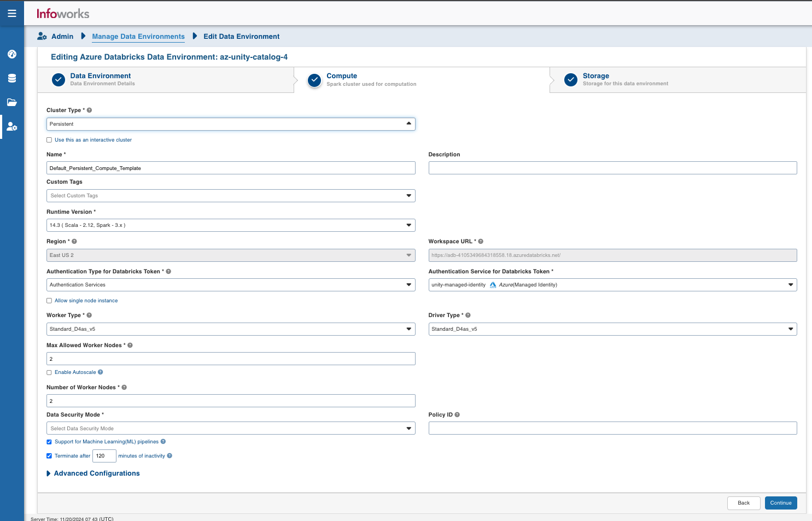The height and width of the screenshot is (521, 812).
Task: Click the Terminate after minutes field
Action: (x=104, y=456)
